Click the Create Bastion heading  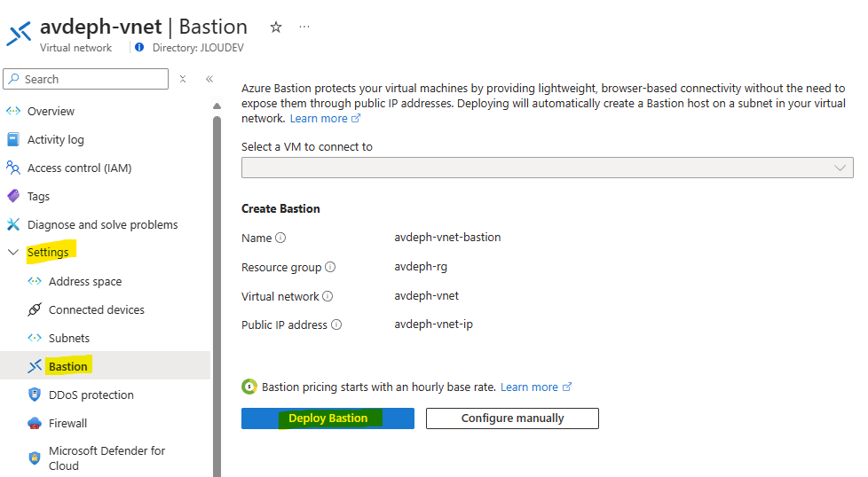click(280, 208)
